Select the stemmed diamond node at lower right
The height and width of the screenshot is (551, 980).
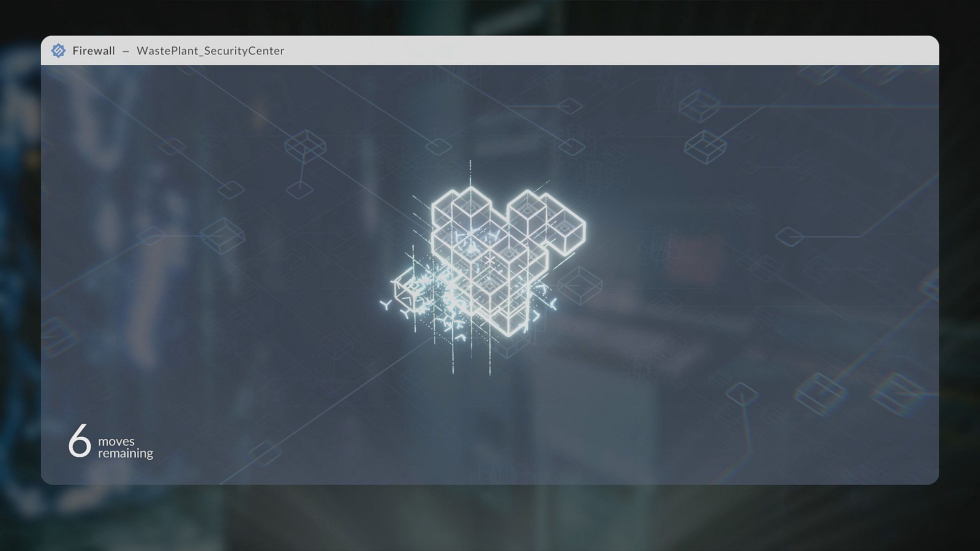point(742,393)
